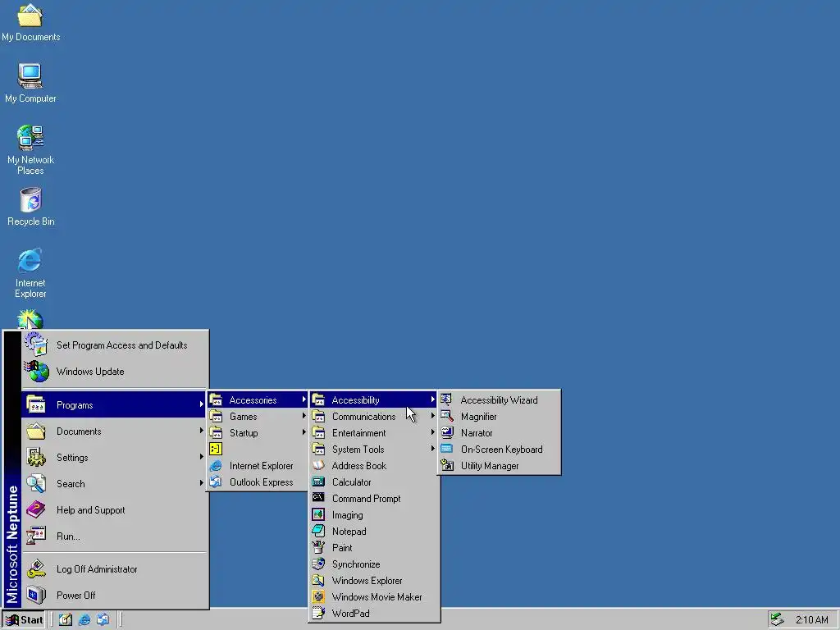Click the Show Desktop quick launch icon
Image resolution: width=840 pixels, height=630 pixels.
[66, 620]
